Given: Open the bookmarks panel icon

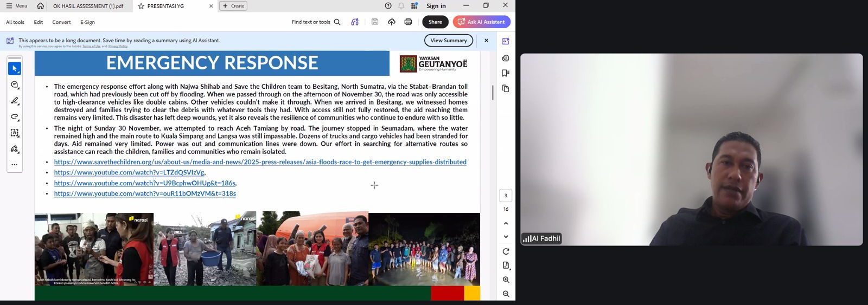Looking at the screenshot, I should click(x=506, y=73).
